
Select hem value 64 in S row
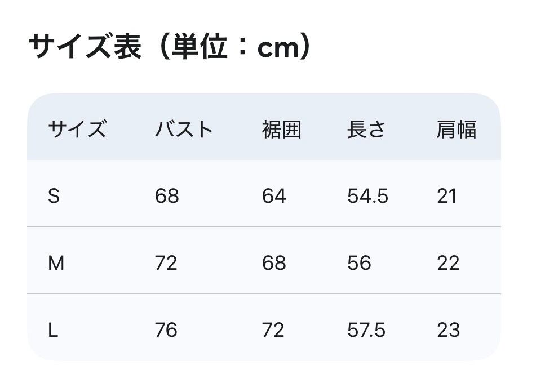[274, 196]
